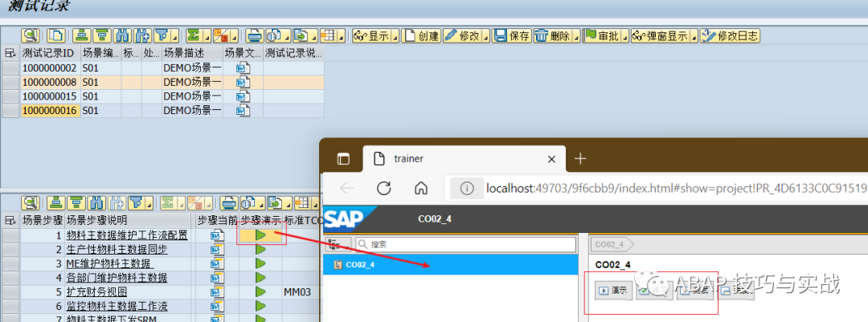Click the 显示 display button

click(x=372, y=36)
